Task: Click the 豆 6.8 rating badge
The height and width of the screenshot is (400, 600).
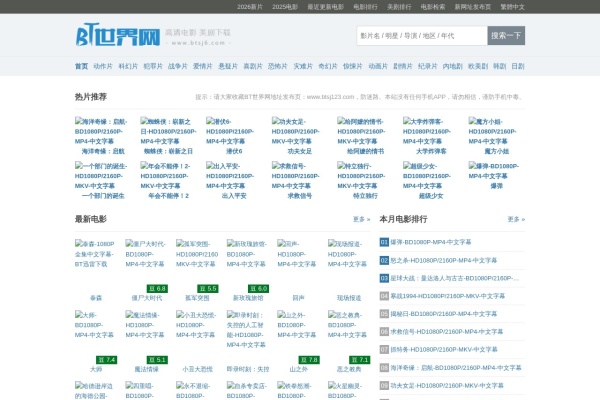Action: tap(157, 289)
